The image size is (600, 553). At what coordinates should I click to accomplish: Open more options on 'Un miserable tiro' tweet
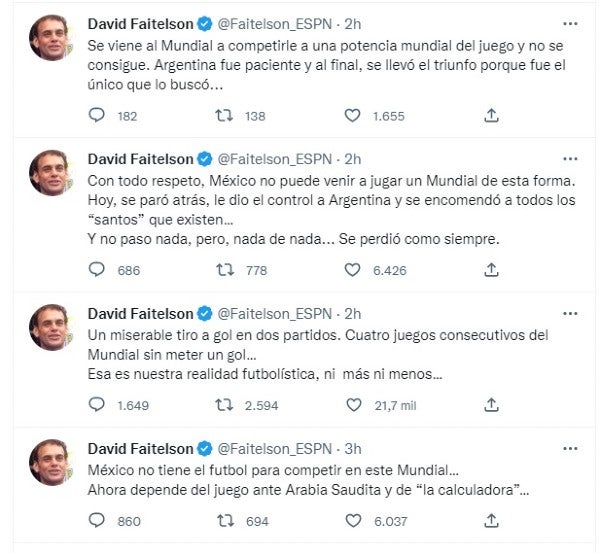570,311
